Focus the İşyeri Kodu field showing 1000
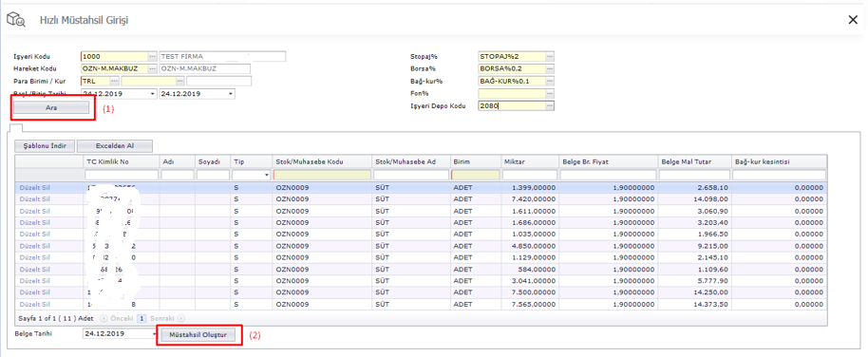 click(x=114, y=56)
